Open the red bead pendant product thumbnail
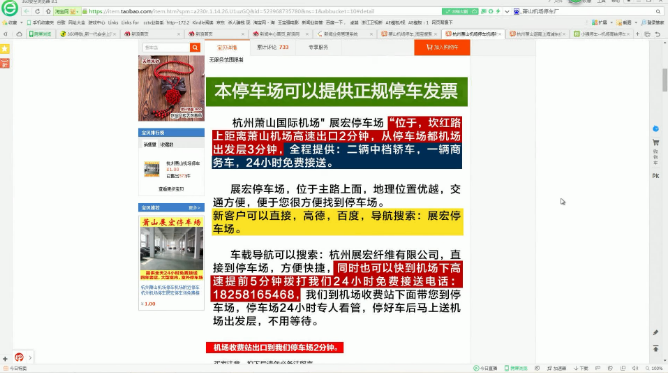Image resolution: width=668 pixels, height=373 pixels. pos(171,88)
